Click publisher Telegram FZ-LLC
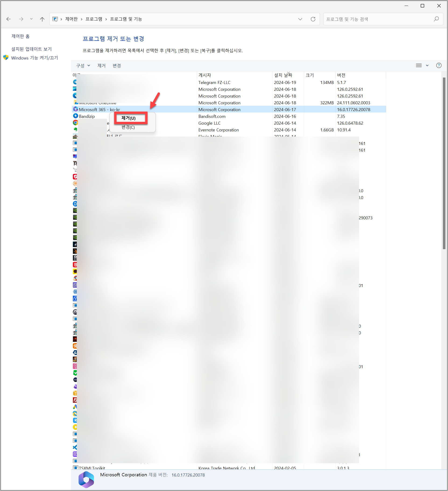Image resolution: width=448 pixels, height=491 pixels. point(214,82)
